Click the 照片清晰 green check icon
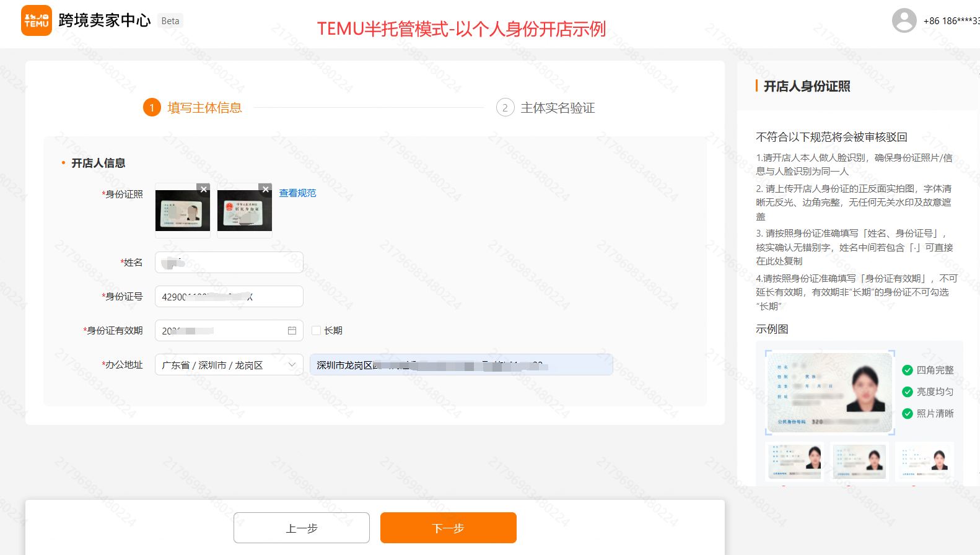980x555 pixels. pos(908,414)
